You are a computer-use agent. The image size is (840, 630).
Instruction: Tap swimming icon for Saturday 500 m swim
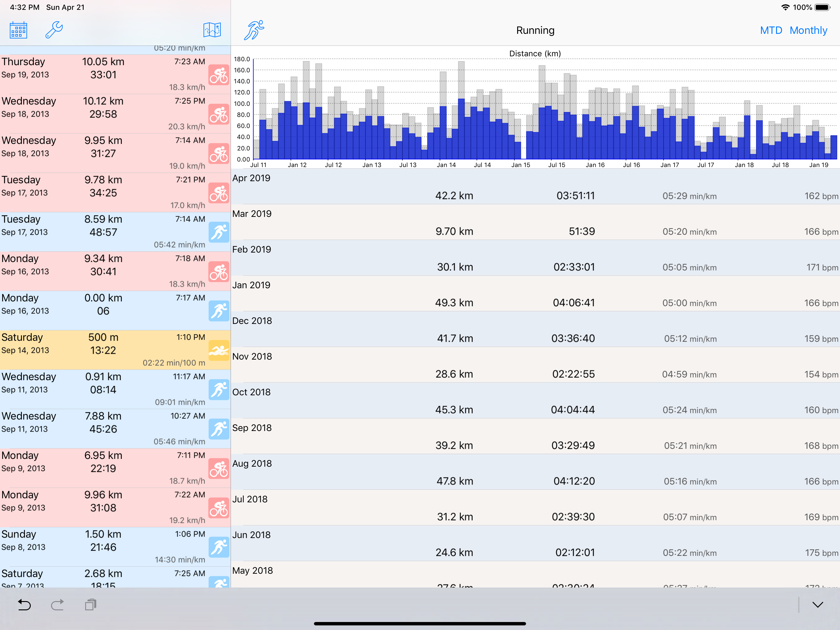pyautogui.click(x=219, y=350)
